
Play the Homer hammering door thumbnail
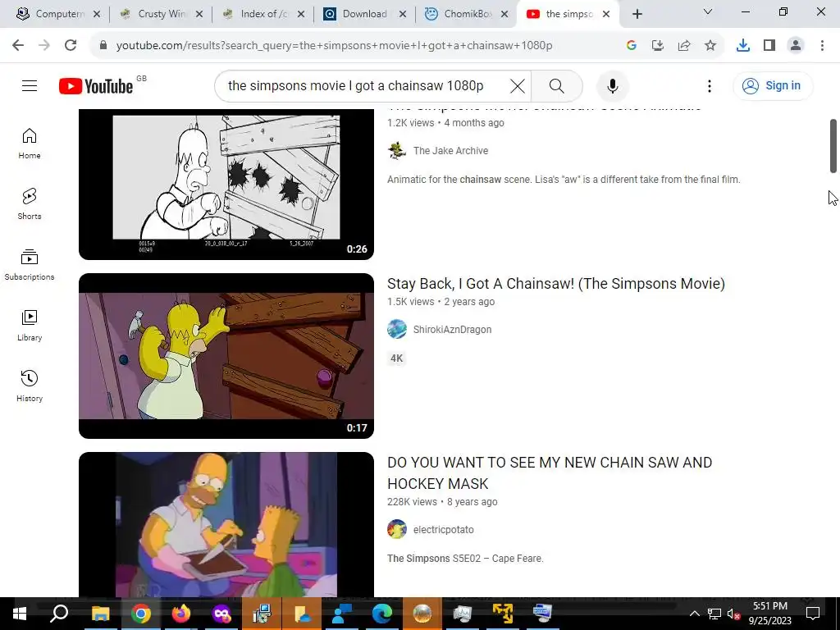point(226,356)
